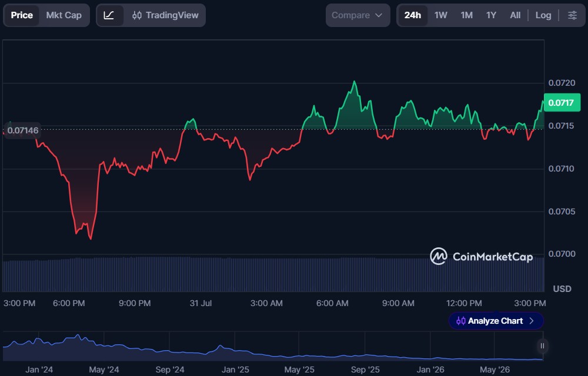
Task: Click the May '24 navigator label
Action: (104, 370)
